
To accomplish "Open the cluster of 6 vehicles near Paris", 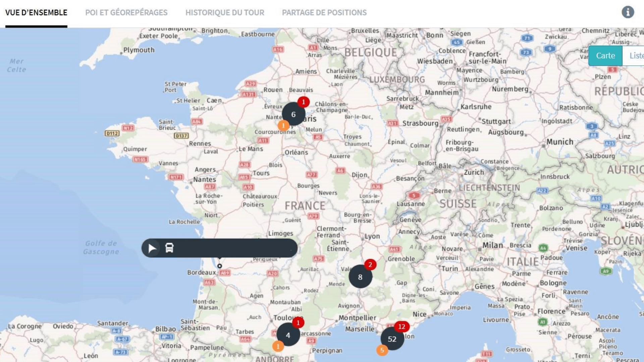I will pos(293,114).
